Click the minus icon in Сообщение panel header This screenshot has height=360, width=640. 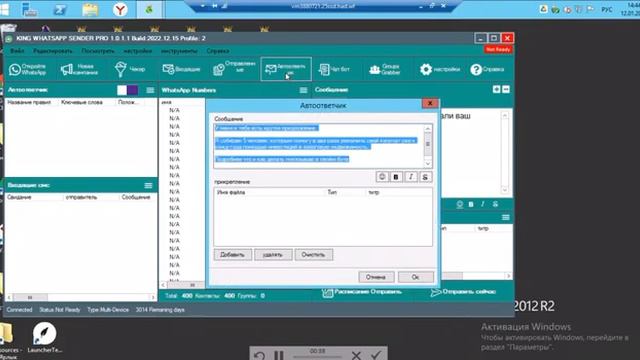[506, 89]
